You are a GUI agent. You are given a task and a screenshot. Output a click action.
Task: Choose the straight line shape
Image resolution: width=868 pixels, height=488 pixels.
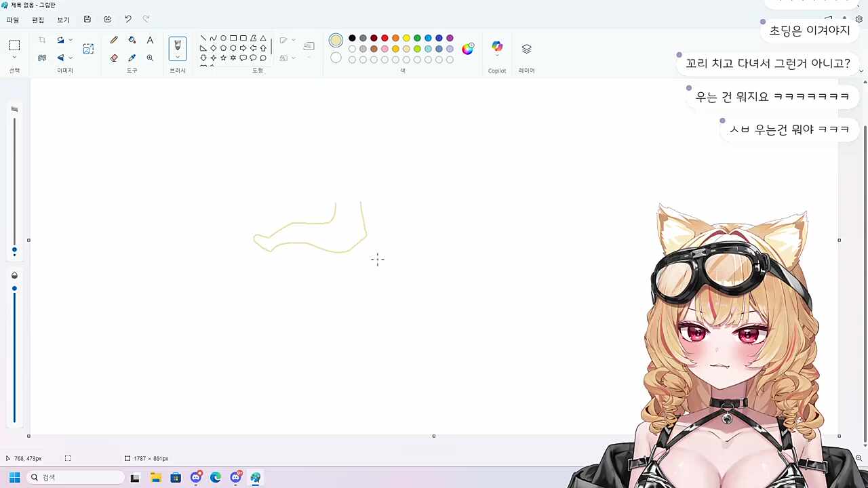coord(203,38)
